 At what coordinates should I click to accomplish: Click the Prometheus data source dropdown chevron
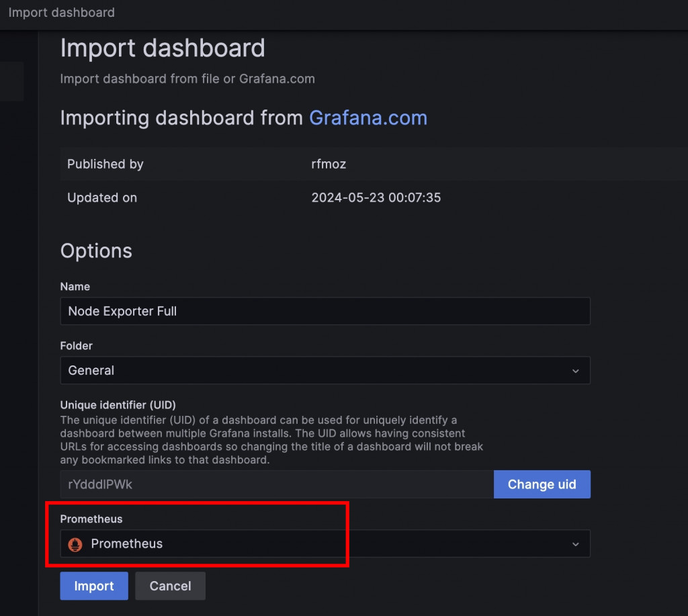click(575, 544)
